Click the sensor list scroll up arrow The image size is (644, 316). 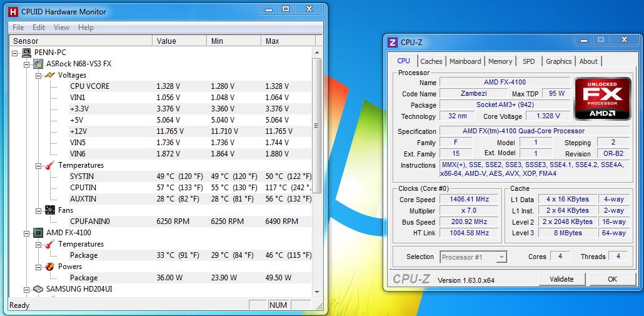click(x=316, y=52)
